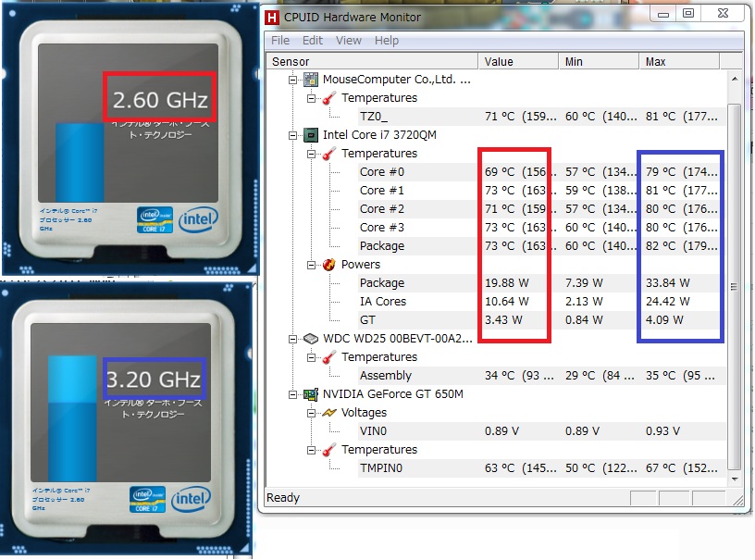
Task: Click the CPUID Hardware Monitor title icon
Action: click(x=272, y=18)
